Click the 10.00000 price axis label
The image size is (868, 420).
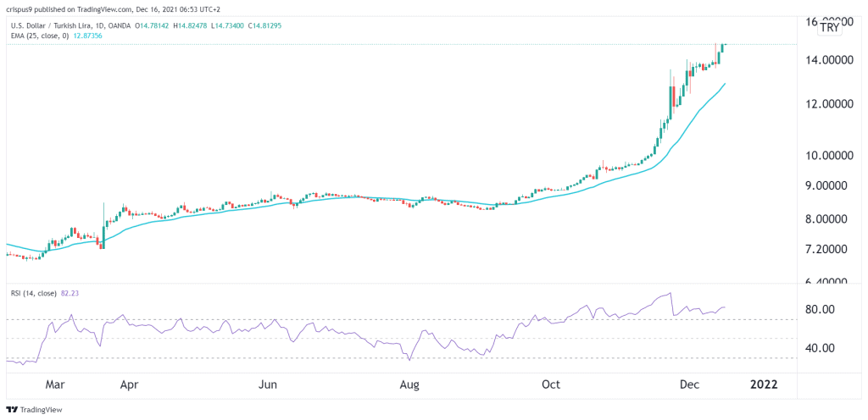tap(832, 155)
